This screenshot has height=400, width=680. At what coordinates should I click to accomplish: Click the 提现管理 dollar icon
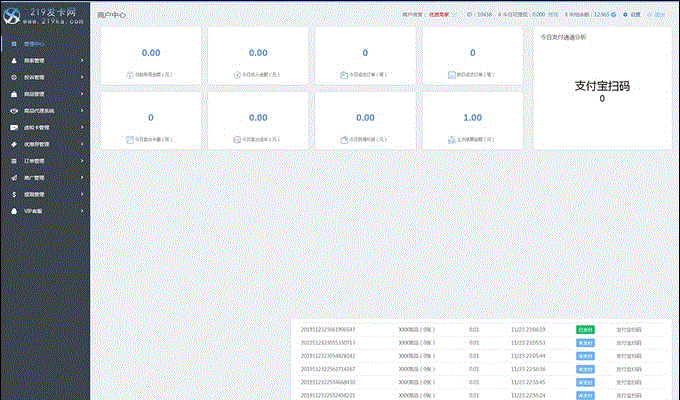point(12,194)
